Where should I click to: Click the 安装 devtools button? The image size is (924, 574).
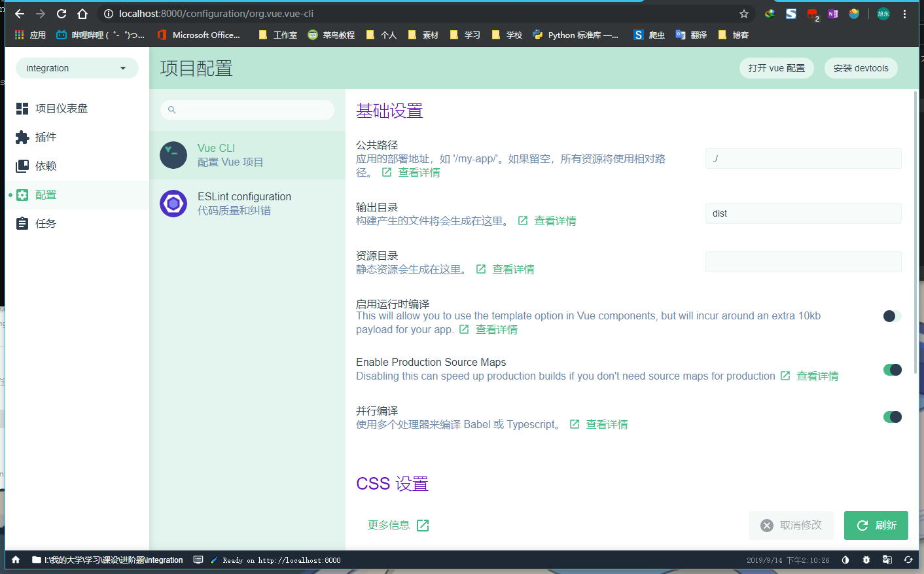click(x=861, y=67)
